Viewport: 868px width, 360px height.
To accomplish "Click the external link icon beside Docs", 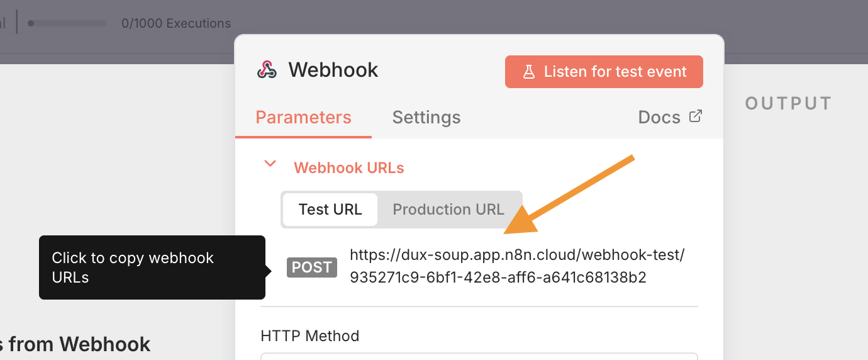I will (x=695, y=116).
